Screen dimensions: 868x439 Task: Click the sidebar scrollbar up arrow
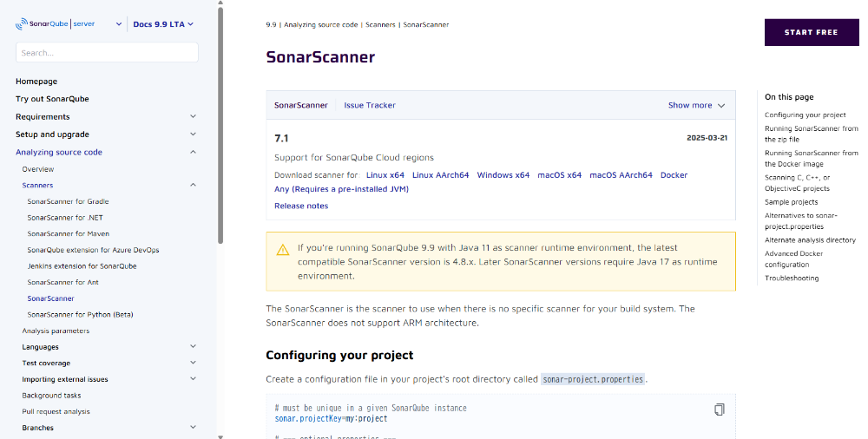pyautogui.click(x=220, y=3)
